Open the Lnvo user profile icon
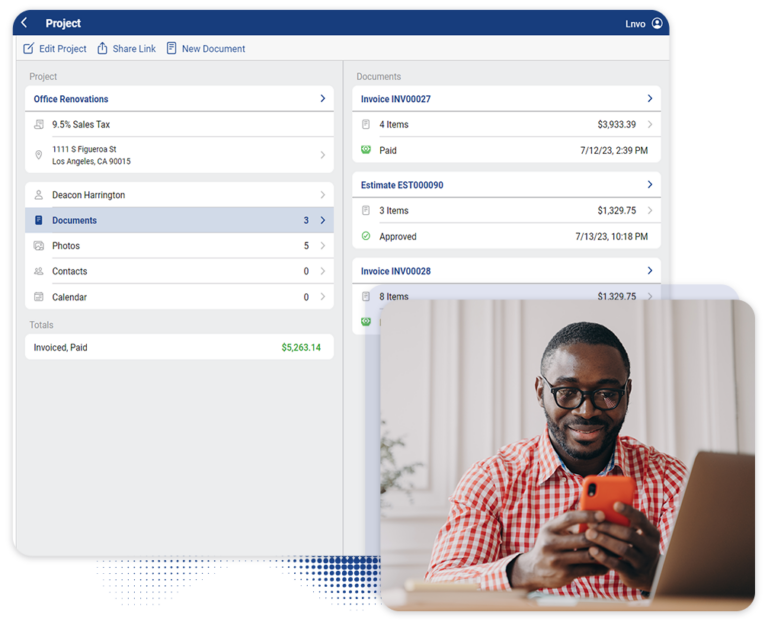 (x=657, y=23)
